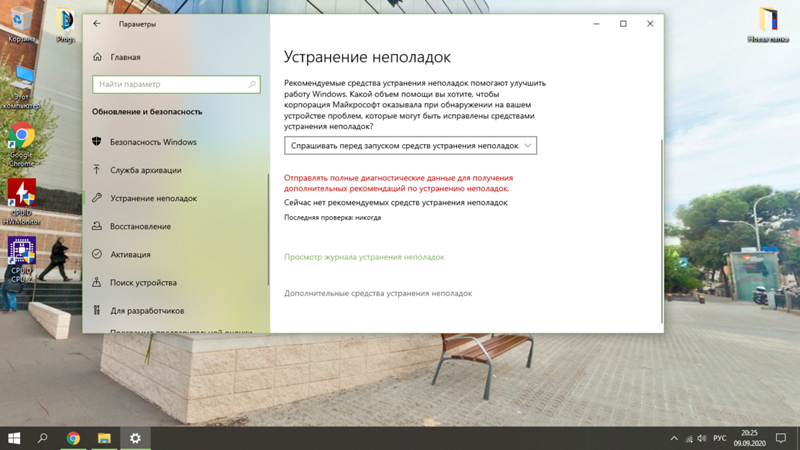
Task: Click the magnifier icon in settings search box
Action: coord(252,84)
